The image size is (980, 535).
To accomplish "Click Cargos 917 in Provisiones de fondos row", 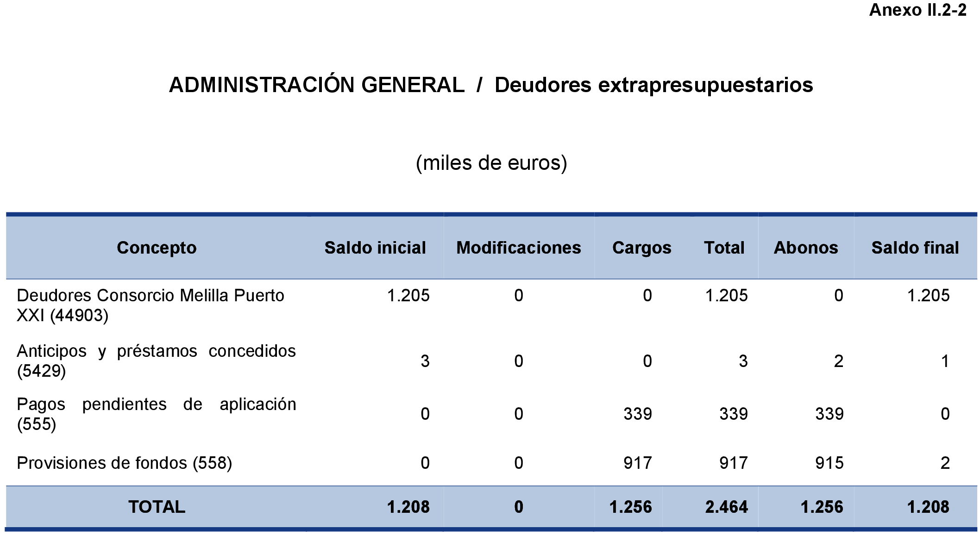I will pyautogui.click(x=638, y=463).
